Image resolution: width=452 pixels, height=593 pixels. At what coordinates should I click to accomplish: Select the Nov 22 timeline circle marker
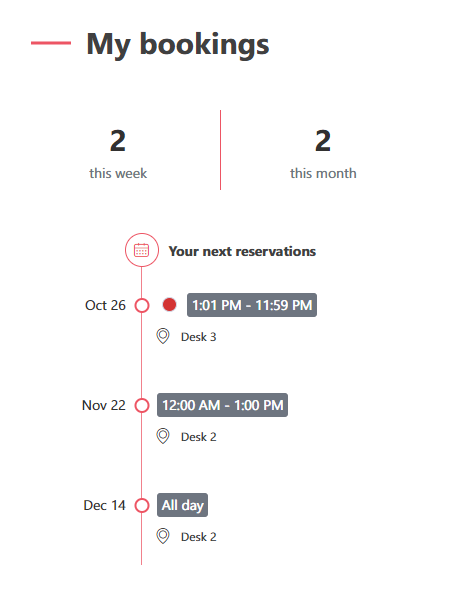tap(142, 405)
